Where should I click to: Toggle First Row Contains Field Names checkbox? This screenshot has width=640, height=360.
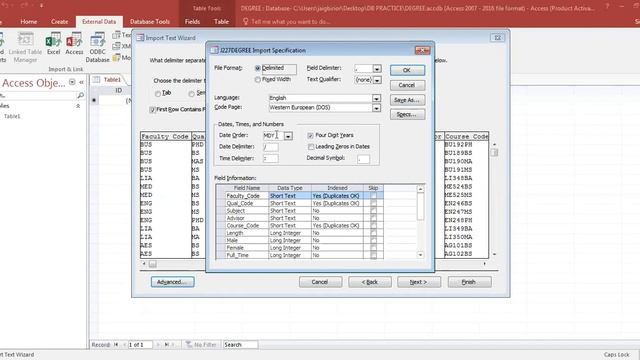[x=153, y=110]
